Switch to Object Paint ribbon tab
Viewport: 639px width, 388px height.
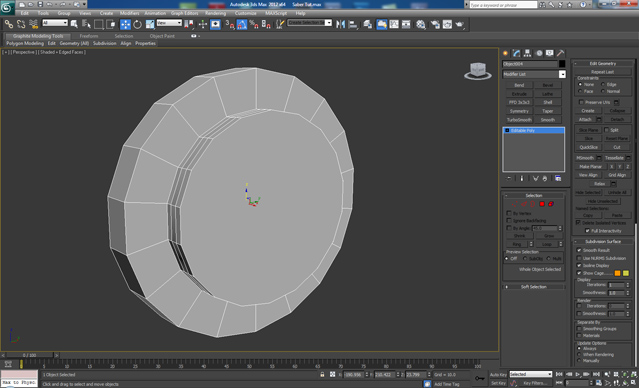(x=162, y=36)
